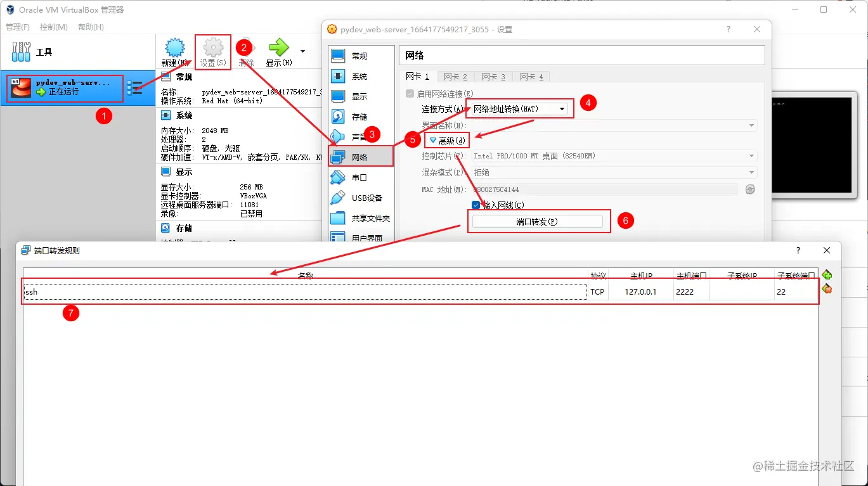Click 11081 remote desktop port value

[249, 205]
